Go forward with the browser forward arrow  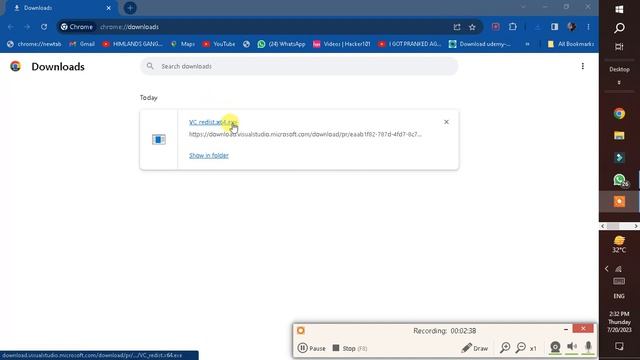27,27
